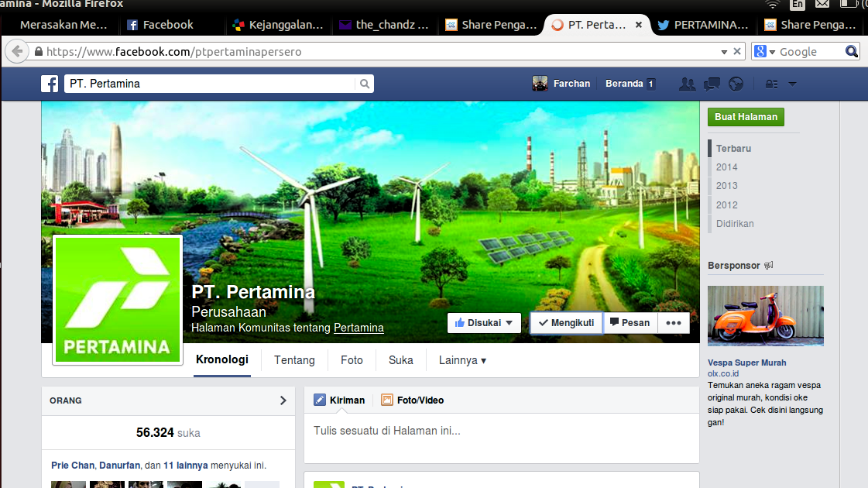868x488 pixels.
Task: Click the search magnifier in Facebook search
Action: [x=364, y=84]
